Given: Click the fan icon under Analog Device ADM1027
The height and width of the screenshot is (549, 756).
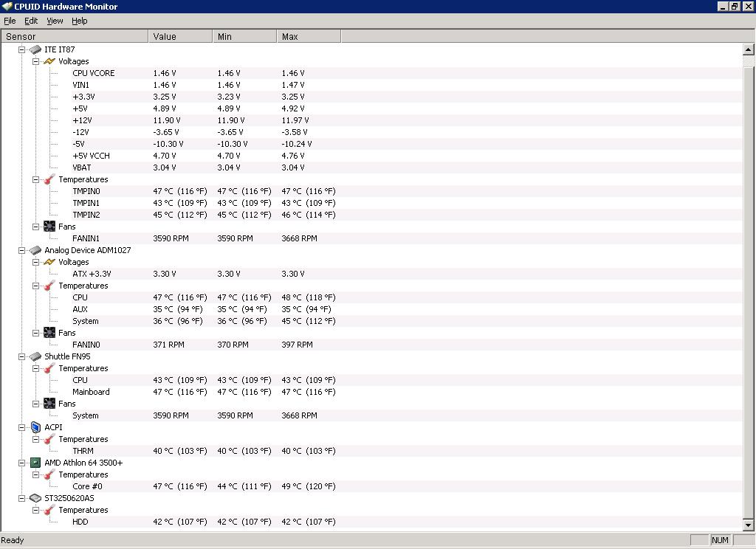Looking at the screenshot, I should click(x=49, y=333).
